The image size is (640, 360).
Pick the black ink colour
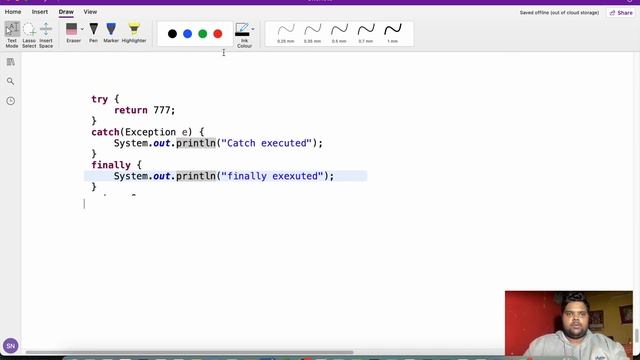[172, 34]
